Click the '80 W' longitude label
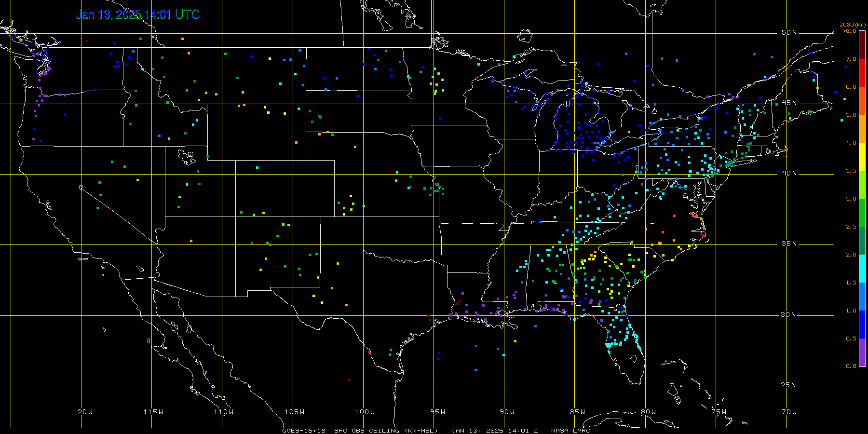 pos(648,412)
